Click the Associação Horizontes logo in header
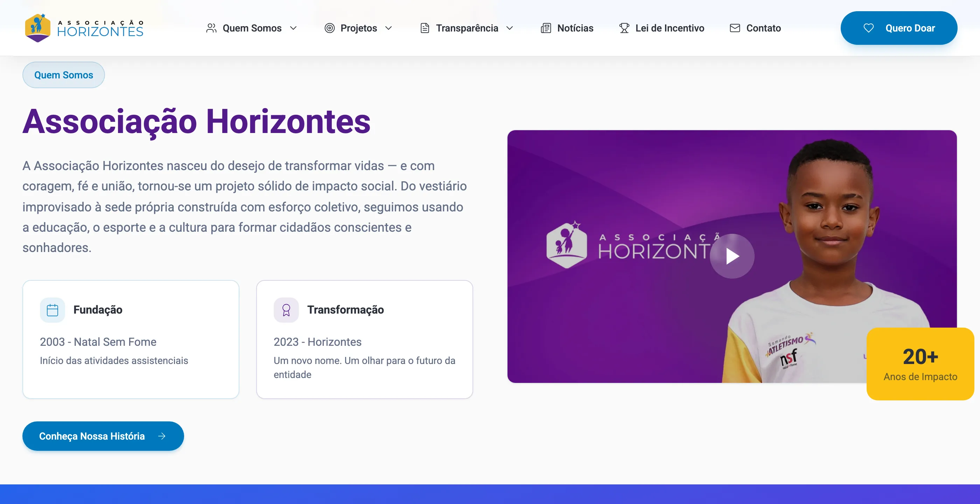The width and height of the screenshot is (980, 504). [x=84, y=28]
